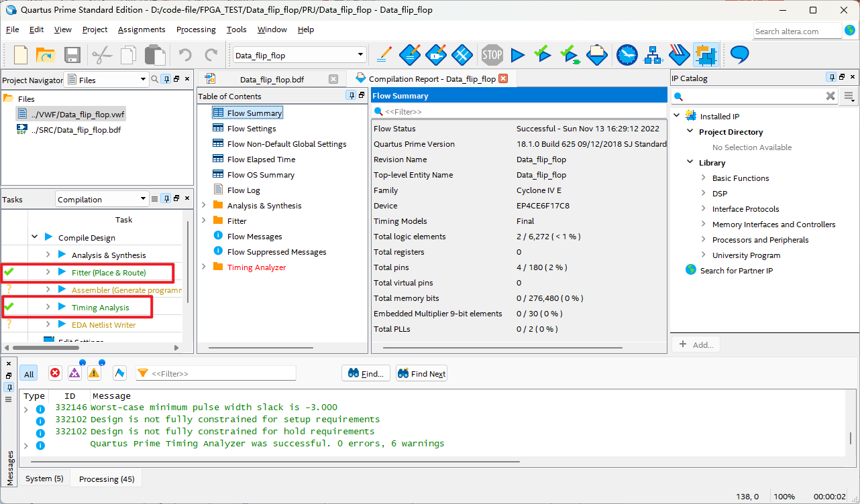Click the Search altera.com field

[x=797, y=31]
